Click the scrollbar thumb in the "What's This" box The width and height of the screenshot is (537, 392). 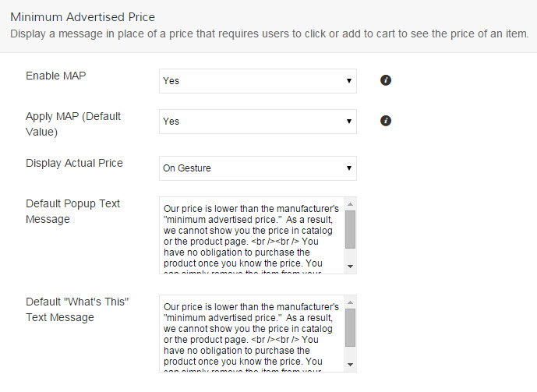(x=350, y=327)
